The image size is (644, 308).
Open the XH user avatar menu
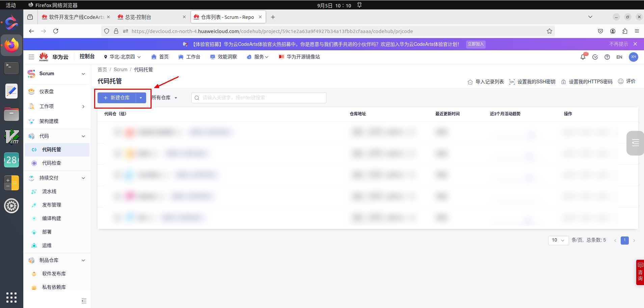(x=634, y=57)
